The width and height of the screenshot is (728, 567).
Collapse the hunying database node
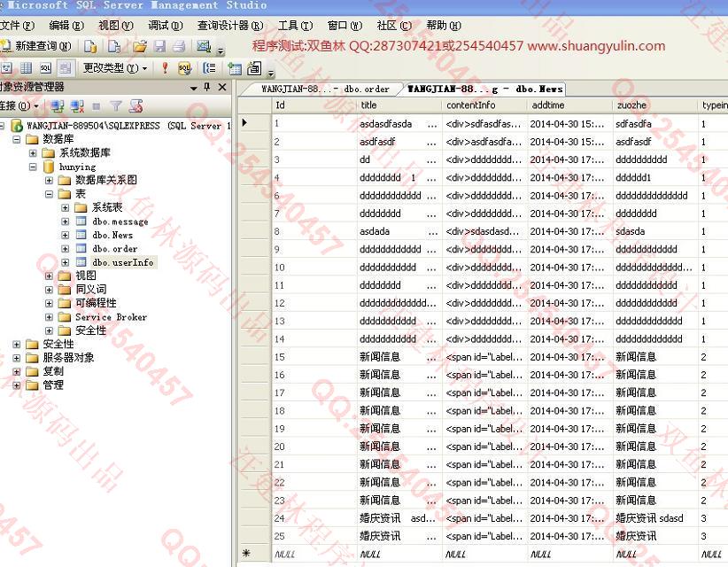click(x=33, y=167)
